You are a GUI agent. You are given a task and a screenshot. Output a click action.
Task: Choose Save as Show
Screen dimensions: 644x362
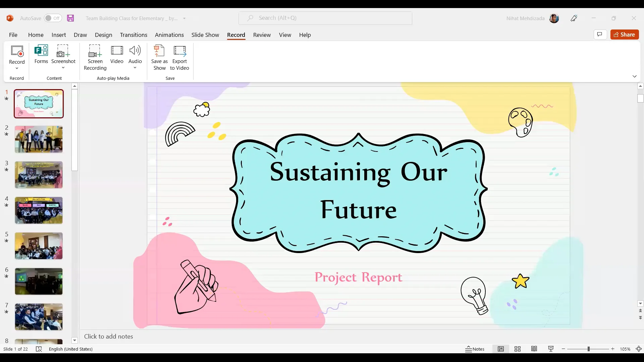tap(159, 57)
